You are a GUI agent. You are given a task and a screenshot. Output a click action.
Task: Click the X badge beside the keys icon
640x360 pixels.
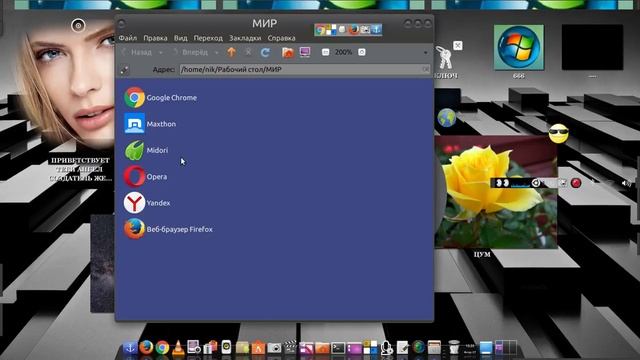[458, 46]
